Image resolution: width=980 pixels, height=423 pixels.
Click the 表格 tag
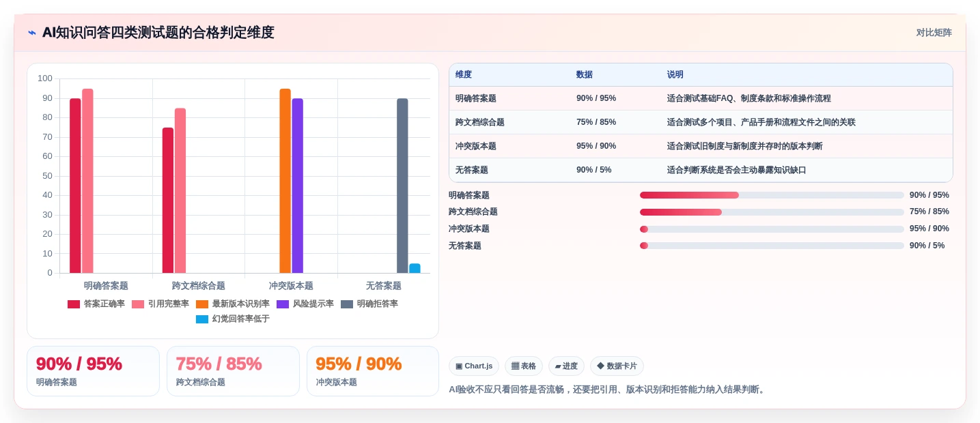[x=524, y=366]
